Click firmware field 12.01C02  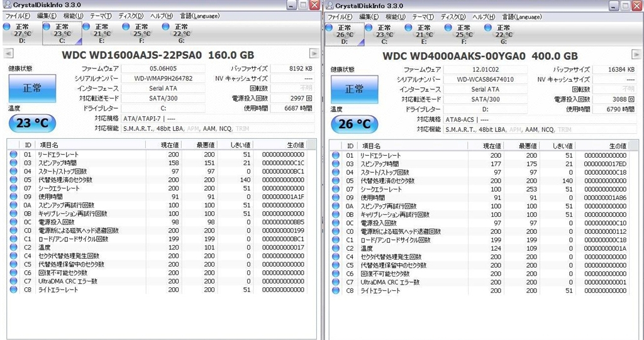click(x=485, y=69)
